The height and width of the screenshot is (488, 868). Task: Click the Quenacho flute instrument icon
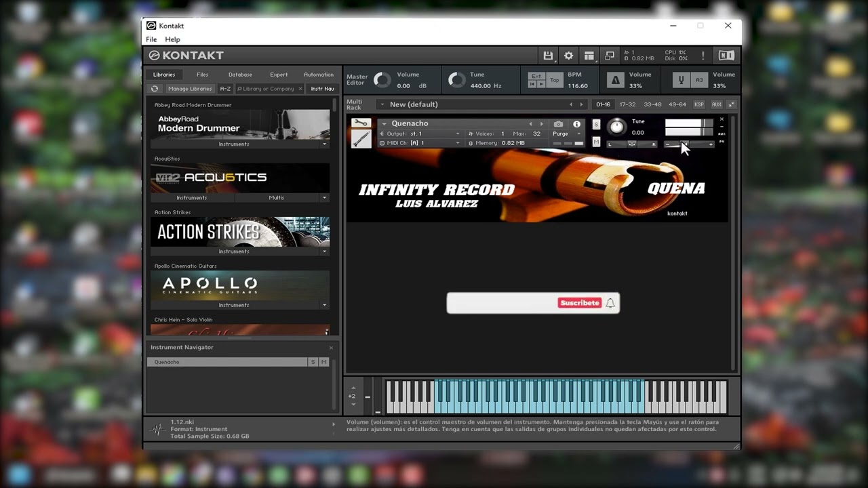(361, 138)
